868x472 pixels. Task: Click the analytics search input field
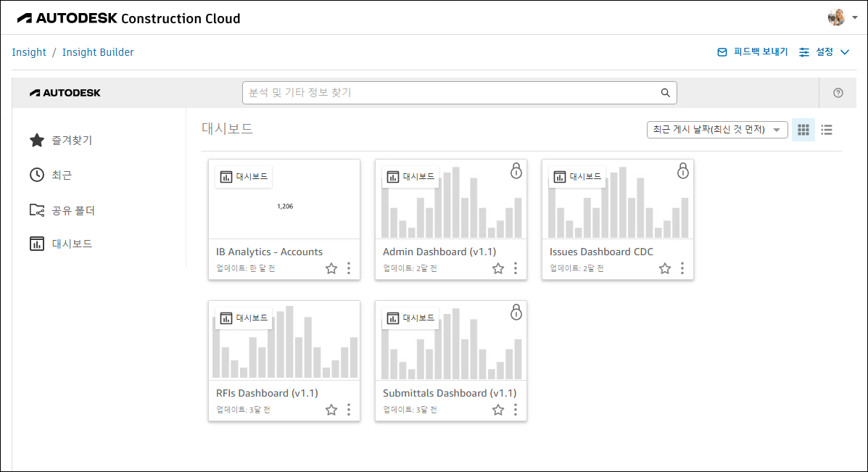450,93
